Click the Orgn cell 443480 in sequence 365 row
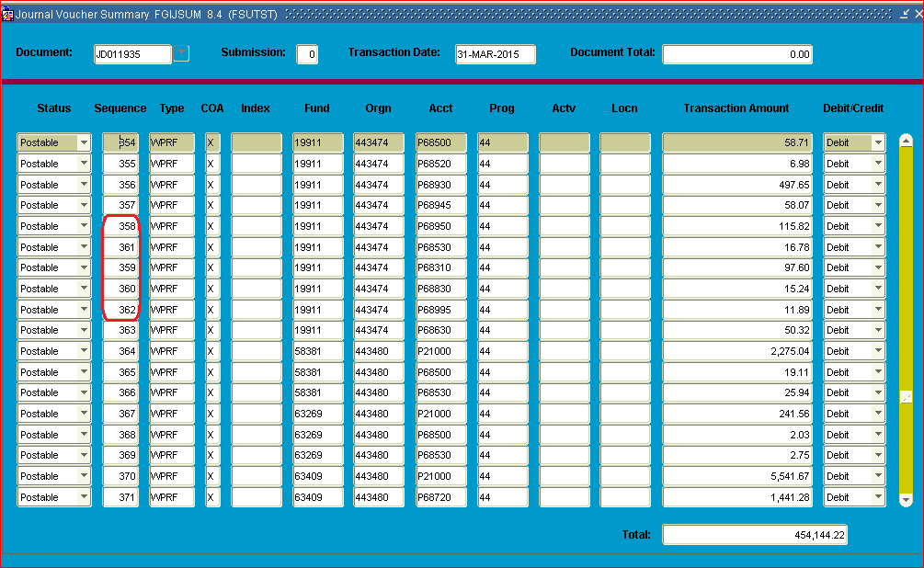 (378, 372)
